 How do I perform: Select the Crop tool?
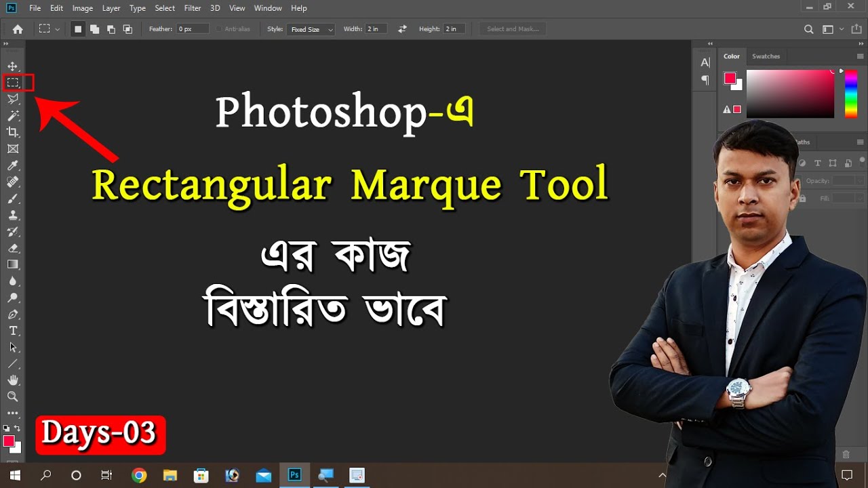click(x=13, y=132)
